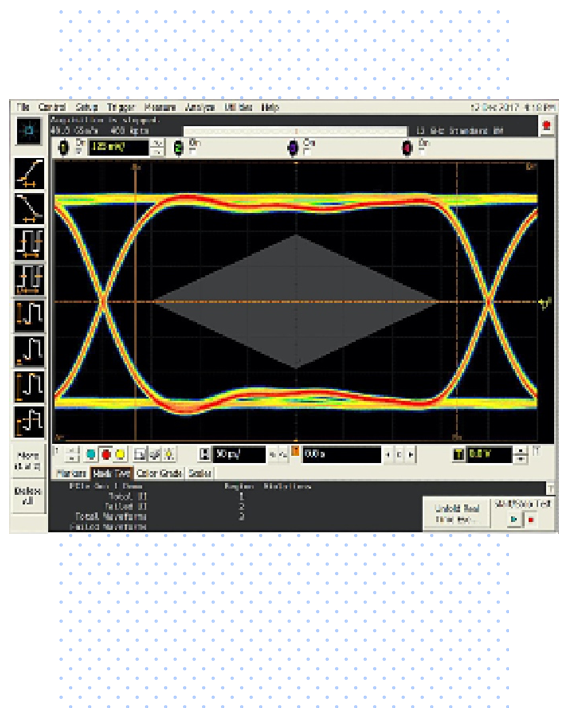Select the fall time measurement icon
Screen dimensions: 569x719
coord(29,209)
